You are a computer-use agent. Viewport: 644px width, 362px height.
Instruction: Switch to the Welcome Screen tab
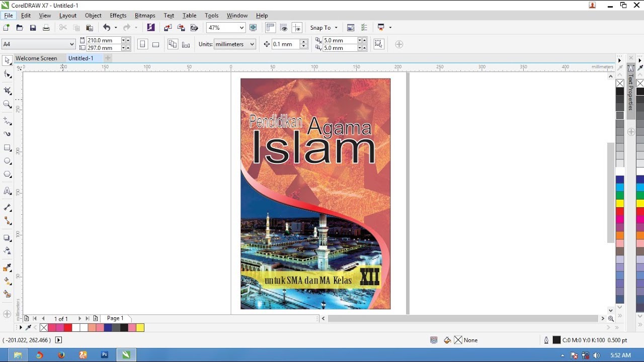pos(36,58)
